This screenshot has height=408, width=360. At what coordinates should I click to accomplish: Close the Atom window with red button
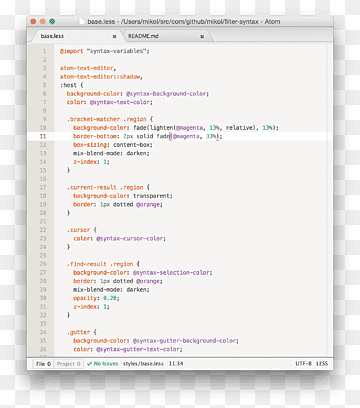coord(33,21)
